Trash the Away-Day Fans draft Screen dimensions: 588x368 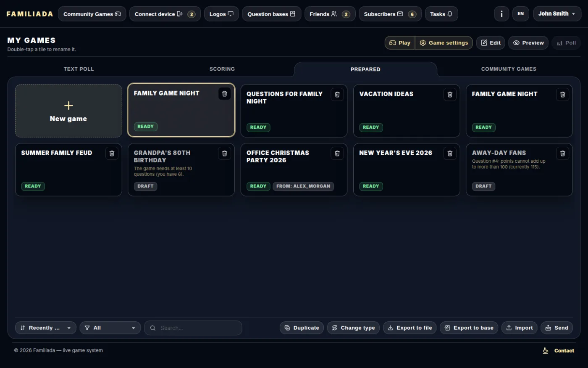pyautogui.click(x=563, y=154)
